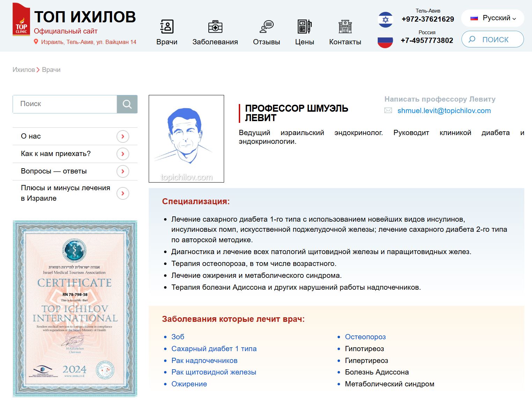The image size is (532, 400).
Task: Click the Метаболический синдром list text
Action: pos(390,384)
